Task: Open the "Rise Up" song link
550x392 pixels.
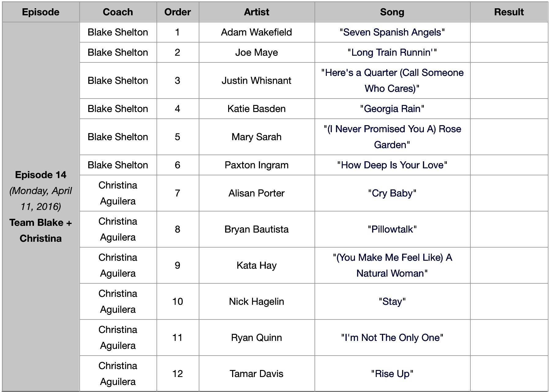Action: tap(392, 374)
